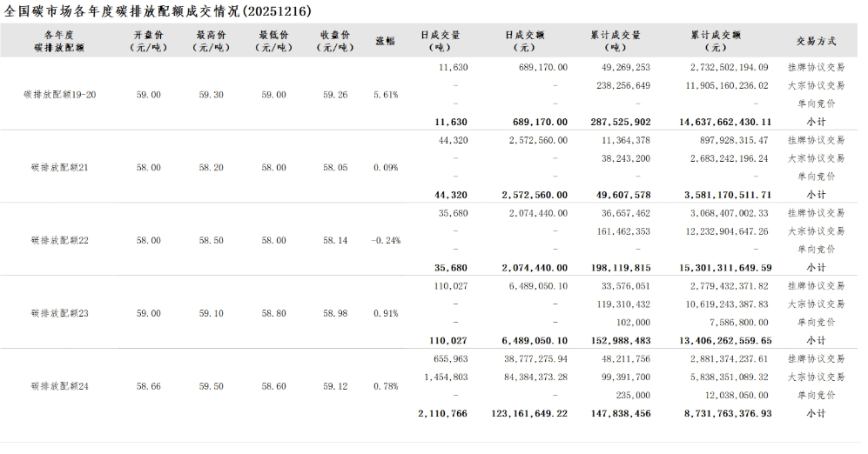Click the 2,110,766 daily volume subtotal
Screen dimensions: 868x454
(x=443, y=413)
